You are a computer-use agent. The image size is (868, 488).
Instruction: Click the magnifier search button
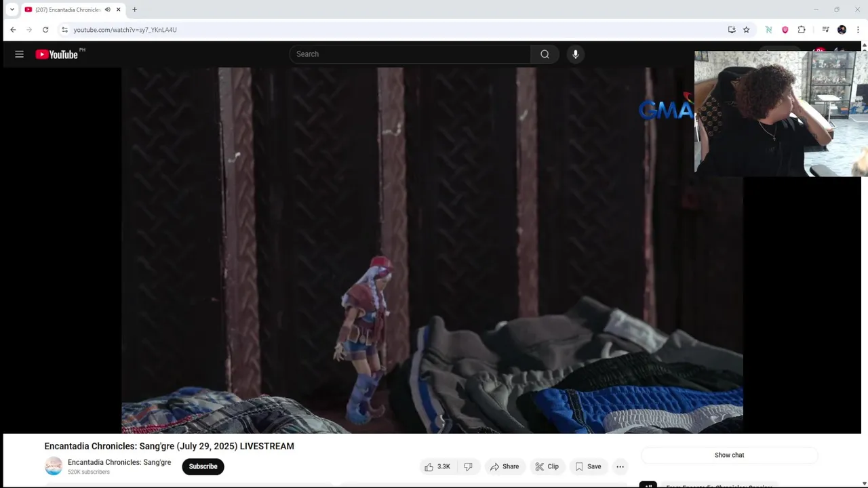coord(545,54)
